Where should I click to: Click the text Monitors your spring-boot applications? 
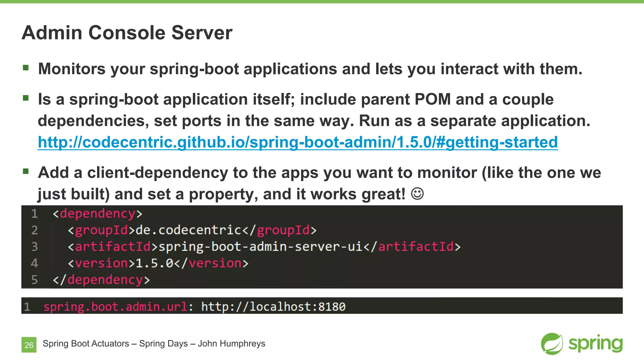pos(187,69)
